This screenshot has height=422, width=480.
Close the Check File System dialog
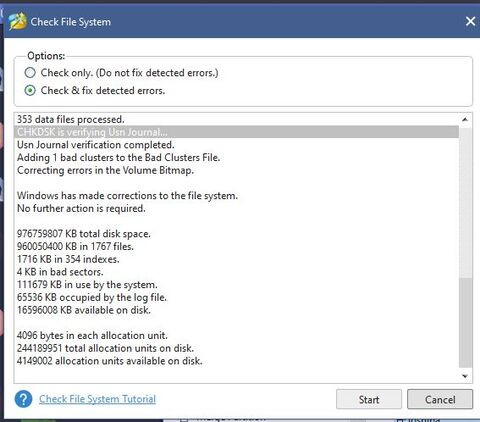[470, 21]
